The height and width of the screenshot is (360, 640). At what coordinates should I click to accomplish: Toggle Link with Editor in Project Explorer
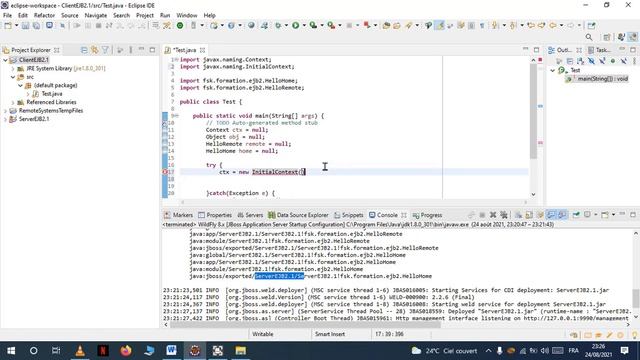95,50
